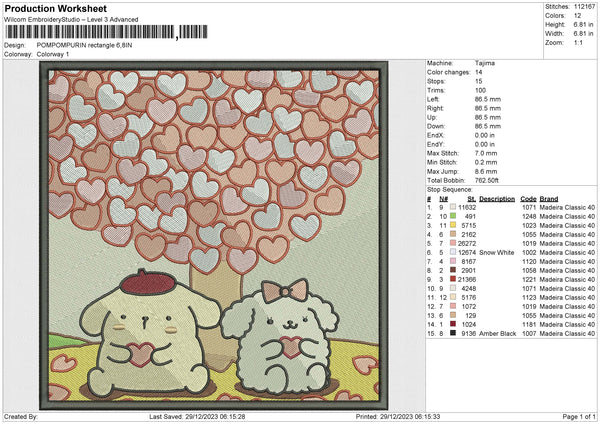Click the 'Description' column header

pos(497,199)
